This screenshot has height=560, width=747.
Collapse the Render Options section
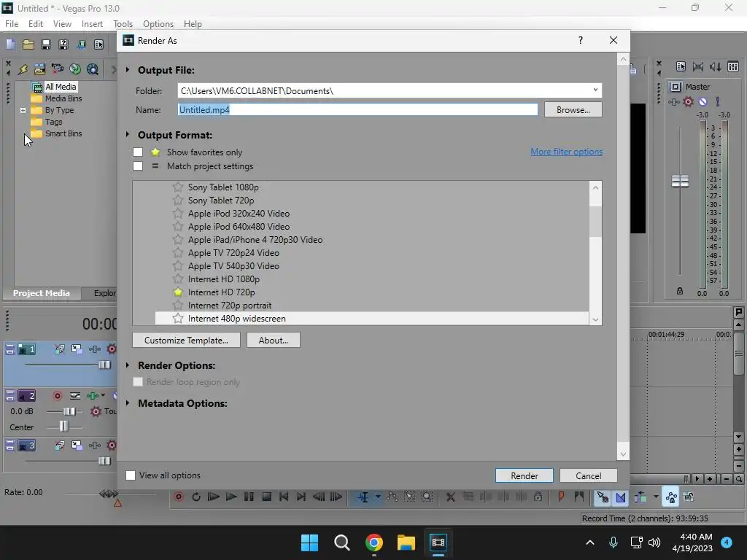pyautogui.click(x=128, y=365)
